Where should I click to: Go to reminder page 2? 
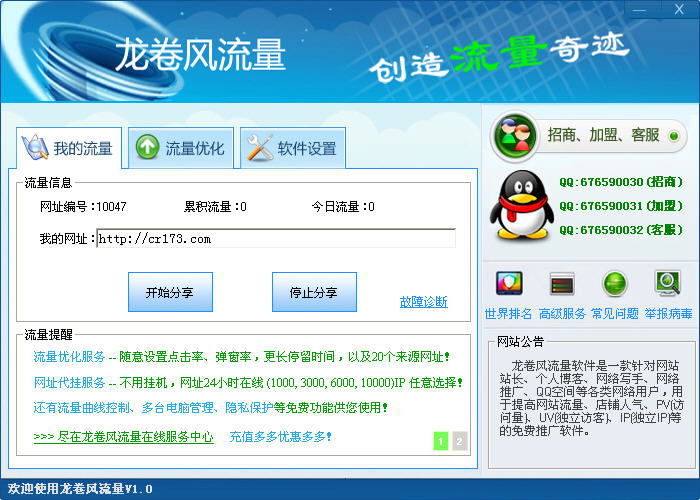click(459, 441)
